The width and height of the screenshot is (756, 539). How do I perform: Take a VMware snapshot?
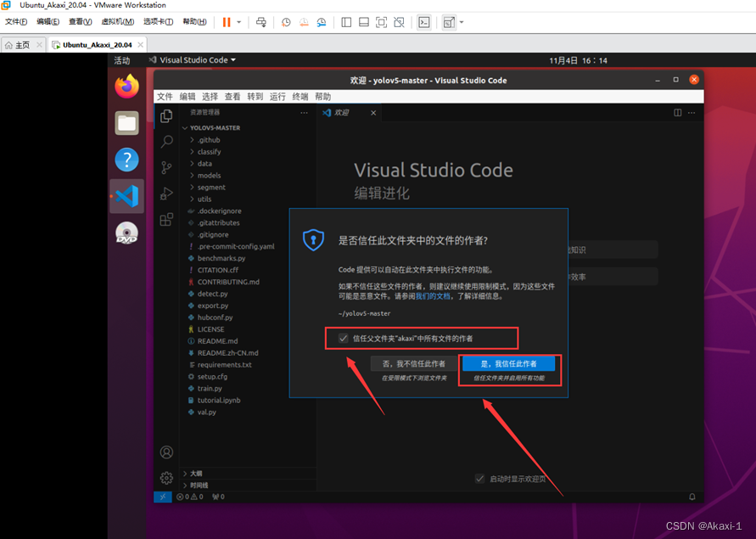(286, 22)
